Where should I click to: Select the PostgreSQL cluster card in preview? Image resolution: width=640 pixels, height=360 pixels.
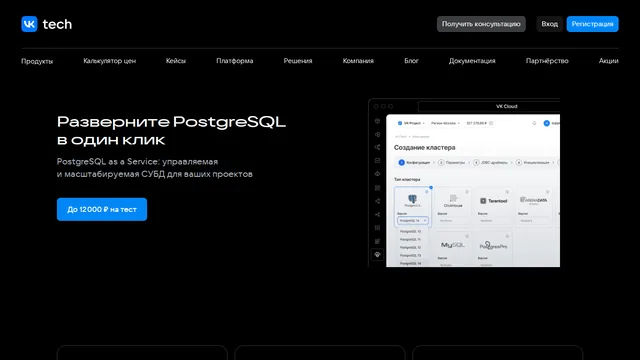(412, 207)
